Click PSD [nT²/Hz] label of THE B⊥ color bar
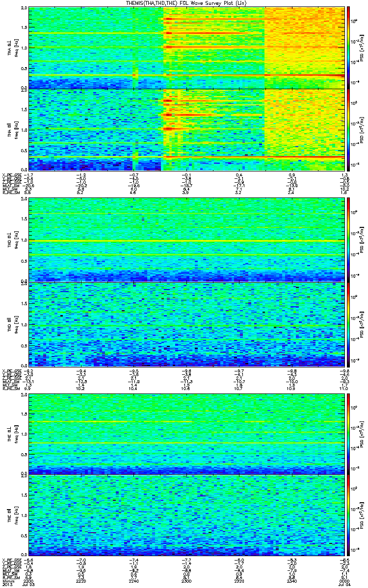The image size is (368, 588). 362,433
